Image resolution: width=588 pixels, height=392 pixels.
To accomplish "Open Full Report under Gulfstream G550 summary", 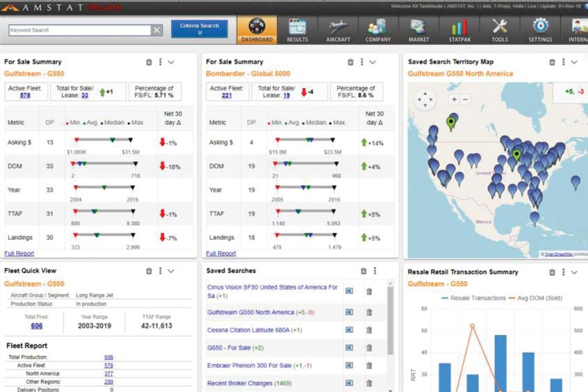I will (x=19, y=254).
